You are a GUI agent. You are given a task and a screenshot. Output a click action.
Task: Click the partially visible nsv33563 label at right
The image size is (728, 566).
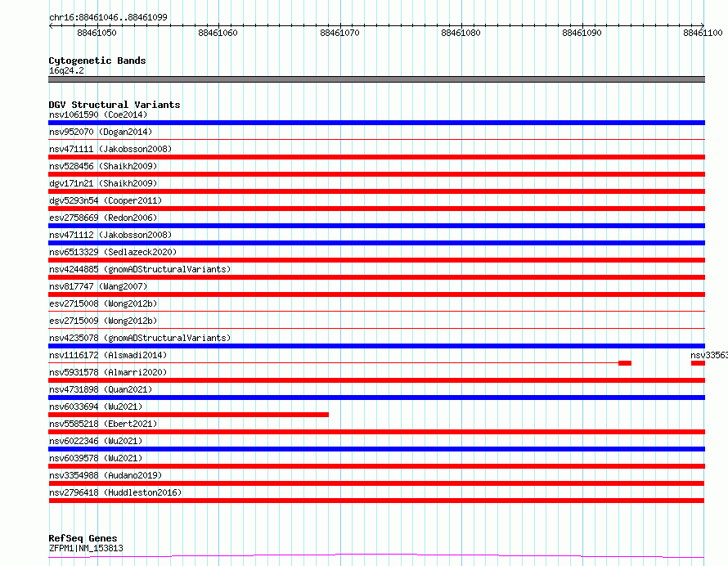[709, 355]
